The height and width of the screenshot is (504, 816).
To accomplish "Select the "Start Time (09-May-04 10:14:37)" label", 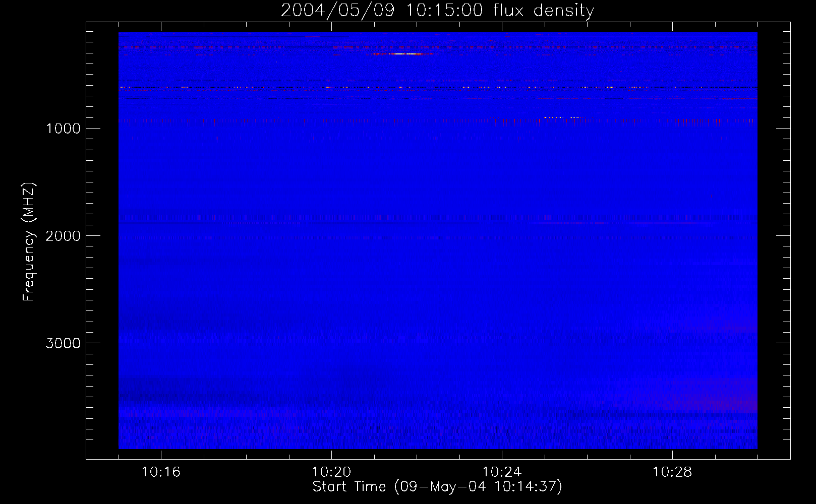I will pos(437,487).
